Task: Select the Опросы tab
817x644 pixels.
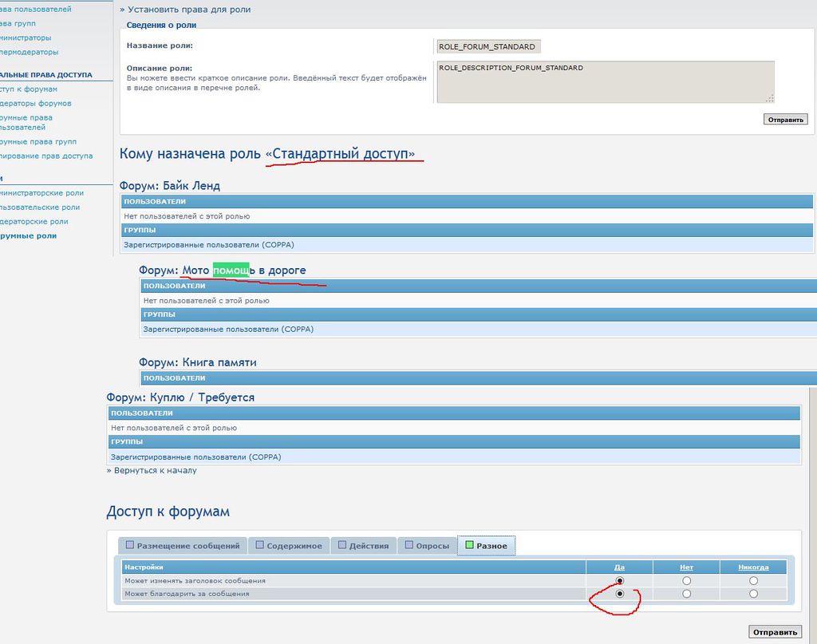Action: (425, 546)
